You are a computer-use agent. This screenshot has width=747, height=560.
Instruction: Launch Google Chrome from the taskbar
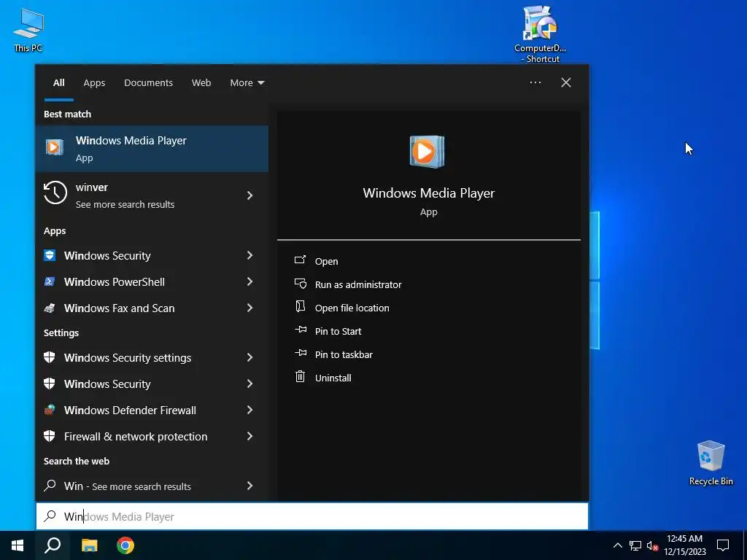tap(125, 545)
